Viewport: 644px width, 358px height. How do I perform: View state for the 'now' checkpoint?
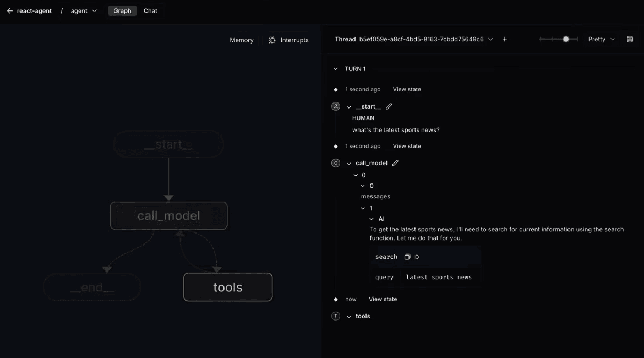click(x=383, y=299)
